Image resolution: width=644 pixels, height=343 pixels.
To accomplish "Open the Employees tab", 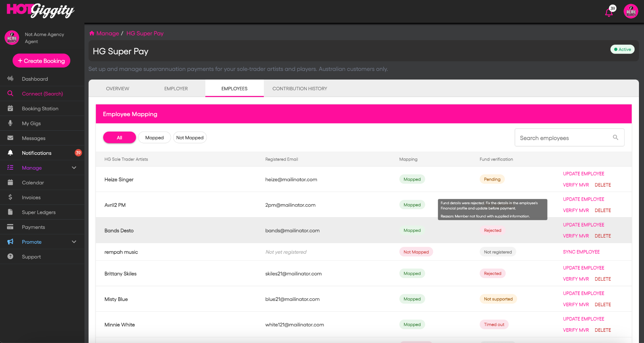I will click(234, 89).
